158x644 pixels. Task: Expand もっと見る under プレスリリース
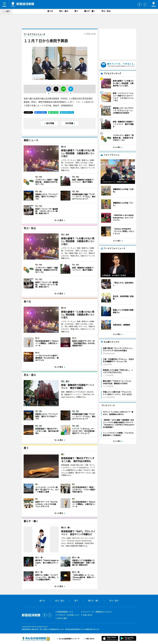pos(118,441)
